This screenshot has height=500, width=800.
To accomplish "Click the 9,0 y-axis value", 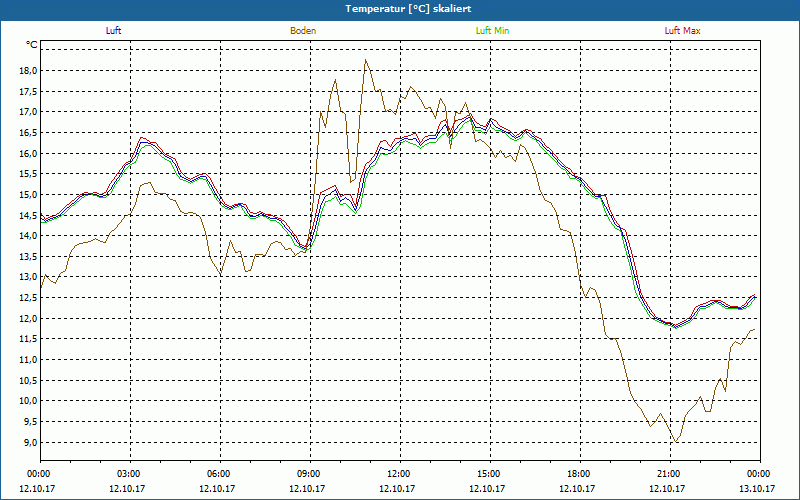I will tap(31, 442).
